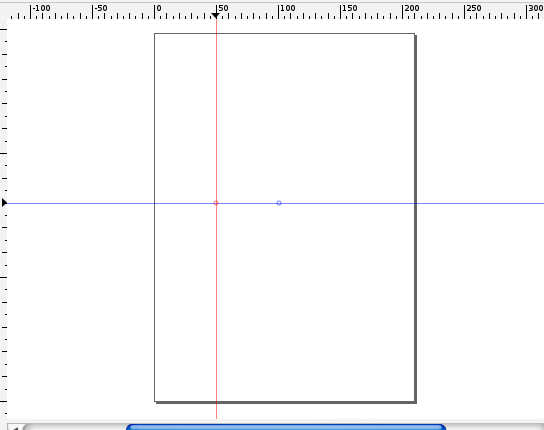Click the "250" mark on horizontal ruler
The width and height of the screenshot is (544, 430).
click(474, 8)
